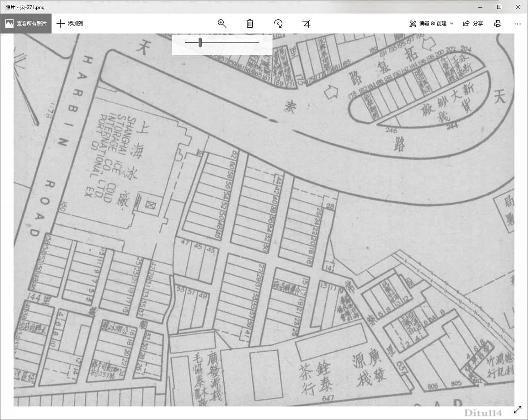This screenshot has height=420, width=528.
Task: Select the crop tool icon
Action: pos(306,23)
